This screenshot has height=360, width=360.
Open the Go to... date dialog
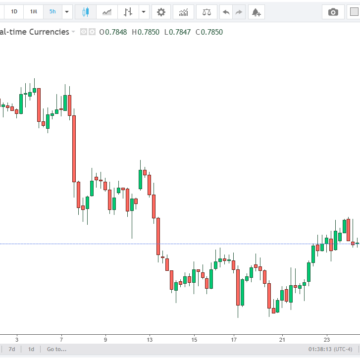56,349
